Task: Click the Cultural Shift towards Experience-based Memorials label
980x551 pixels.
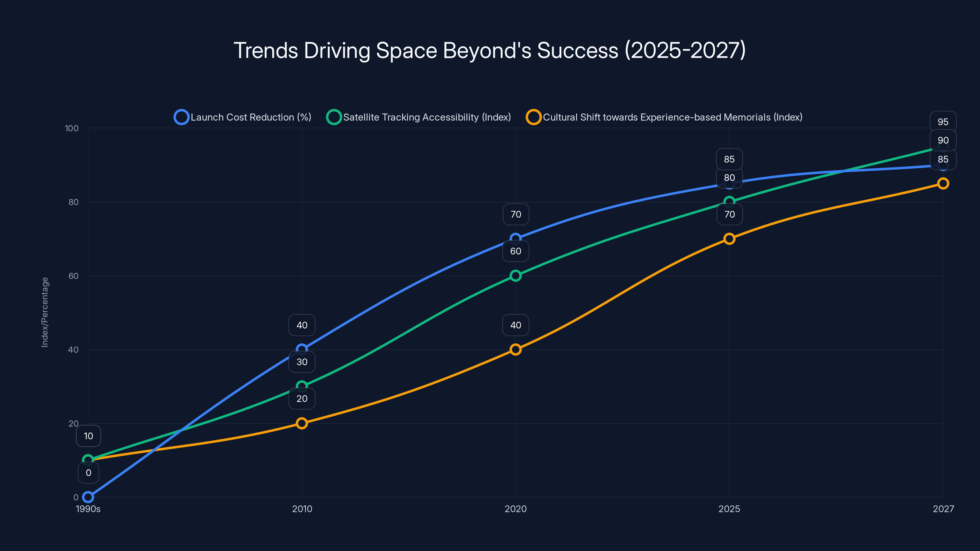Action: 673,117
